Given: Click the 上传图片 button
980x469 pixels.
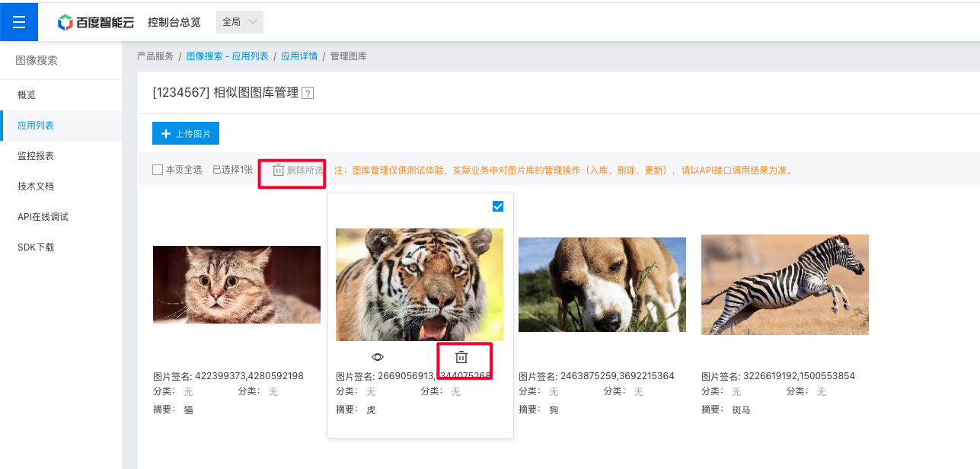Looking at the screenshot, I should pos(186,133).
